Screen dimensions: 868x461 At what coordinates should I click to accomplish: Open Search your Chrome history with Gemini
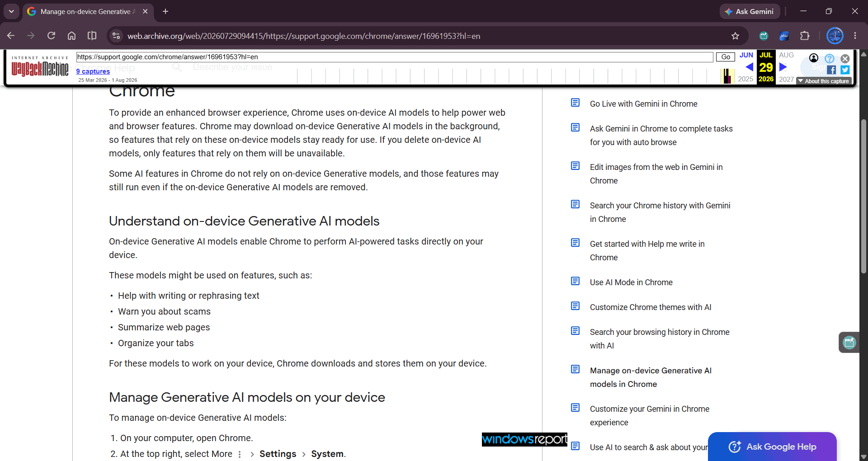coord(660,212)
